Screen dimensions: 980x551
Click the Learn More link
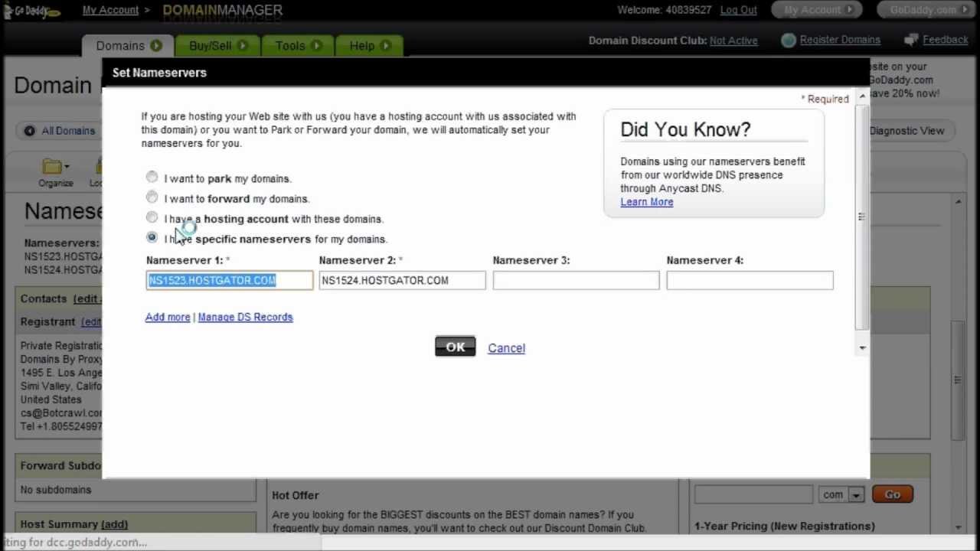point(647,202)
